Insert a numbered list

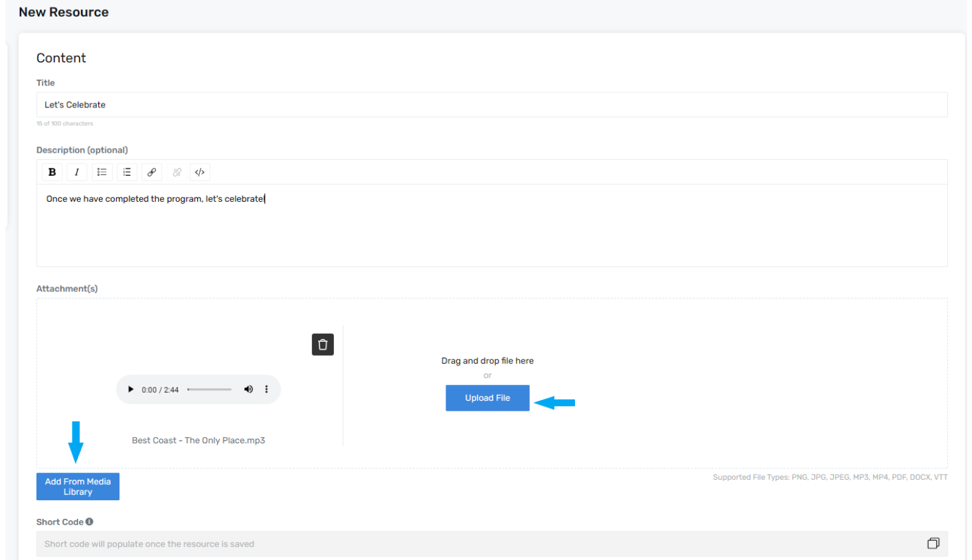click(127, 172)
